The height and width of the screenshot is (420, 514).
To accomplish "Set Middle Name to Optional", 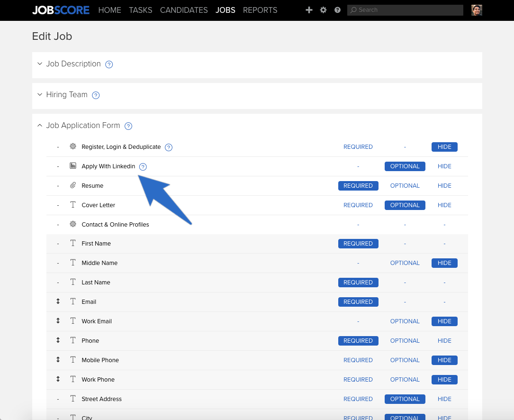I will coord(405,263).
